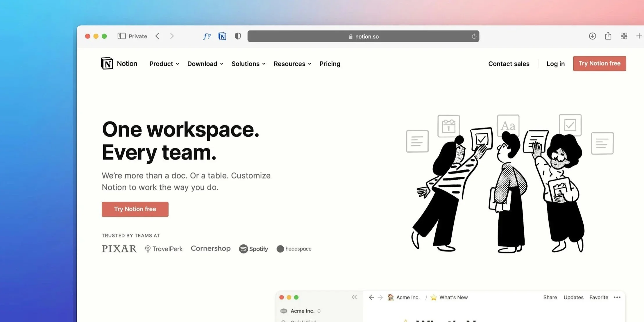Screen dimensions: 644x322
Task: Open the Resources dropdown menu
Action: point(292,64)
